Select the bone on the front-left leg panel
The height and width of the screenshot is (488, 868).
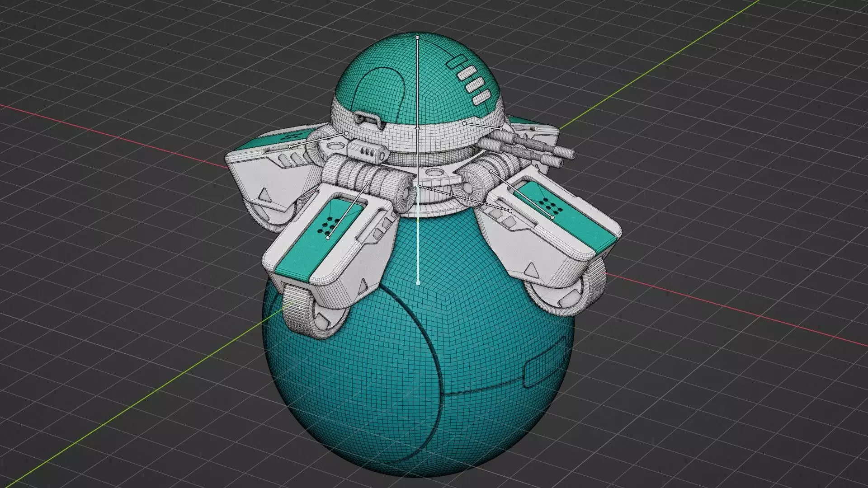[349, 210]
